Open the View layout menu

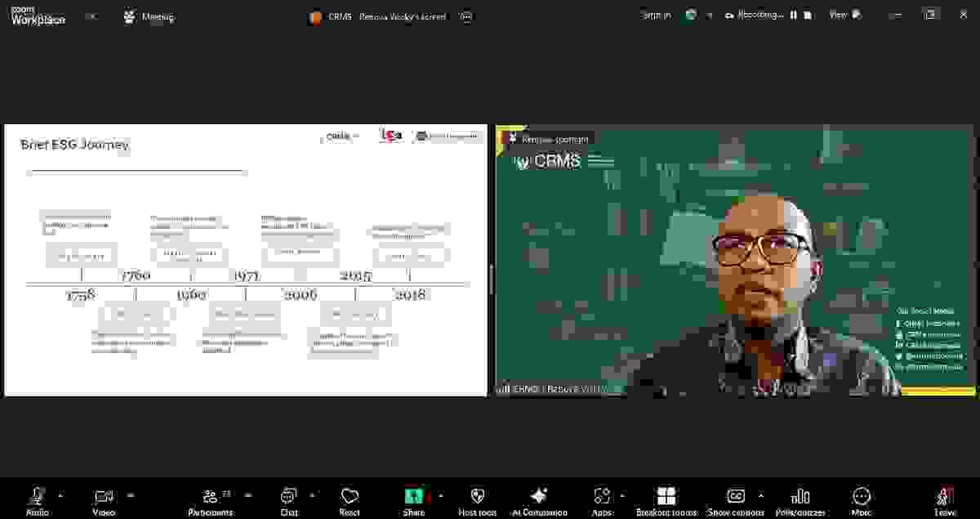845,15
